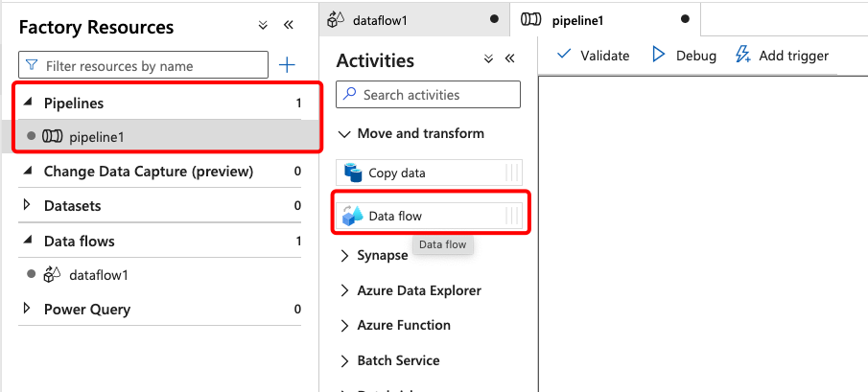The height and width of the screenshot is (392, 868).
Task: Click the Pipelines count value 1
Action: pyautogui.click(x=298, y=104)
